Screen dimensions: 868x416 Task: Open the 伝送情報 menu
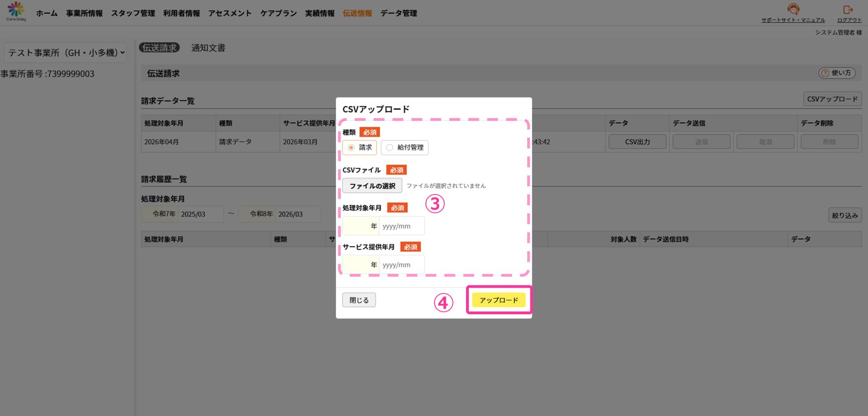click(x=357, y=14)
